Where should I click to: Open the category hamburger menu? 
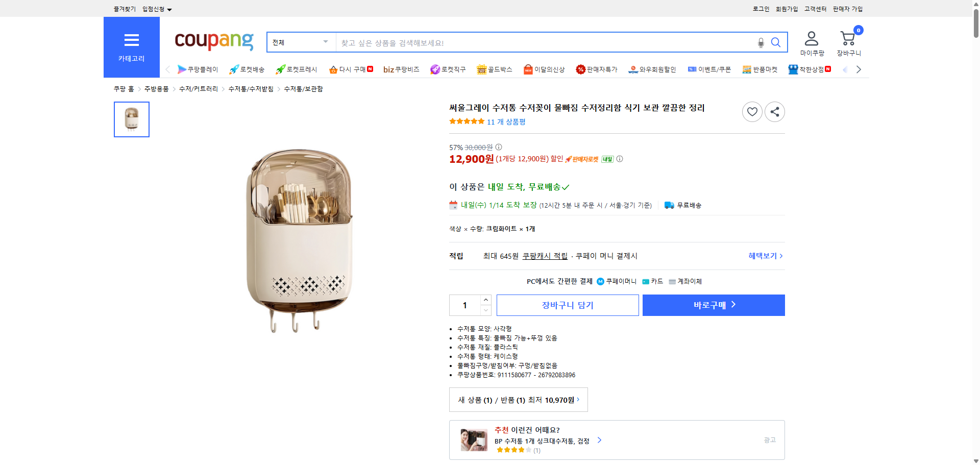point(131,40)
